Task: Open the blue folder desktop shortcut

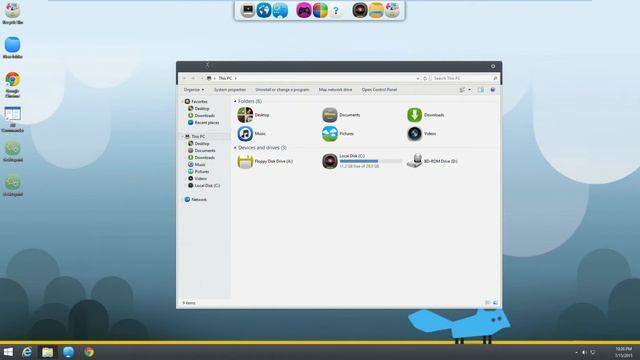Action: click(13, 47)
